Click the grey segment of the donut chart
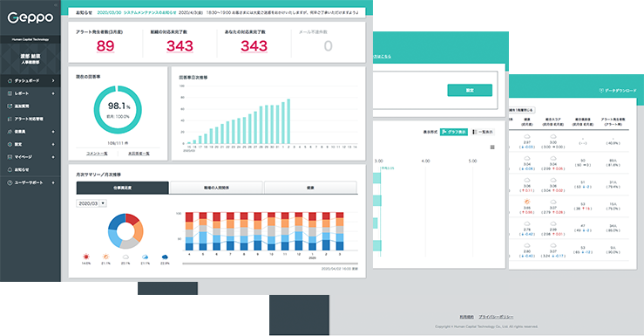Screen dimensions: 644x336 129,243
